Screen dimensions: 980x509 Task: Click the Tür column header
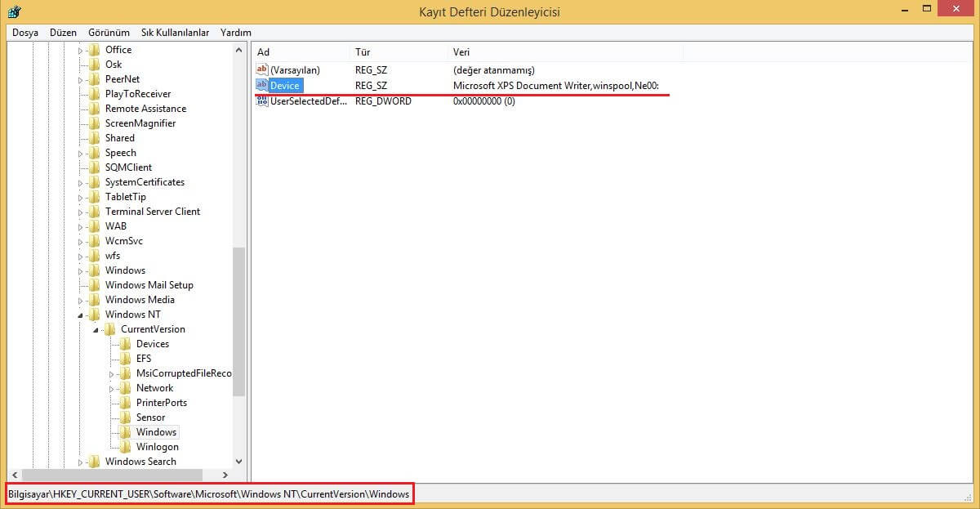(362, 51)
